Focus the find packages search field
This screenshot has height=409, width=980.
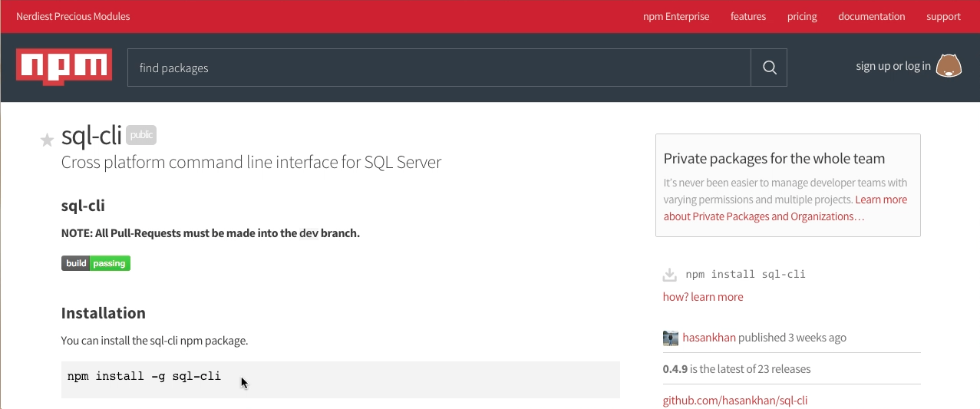tap(439, 68)
